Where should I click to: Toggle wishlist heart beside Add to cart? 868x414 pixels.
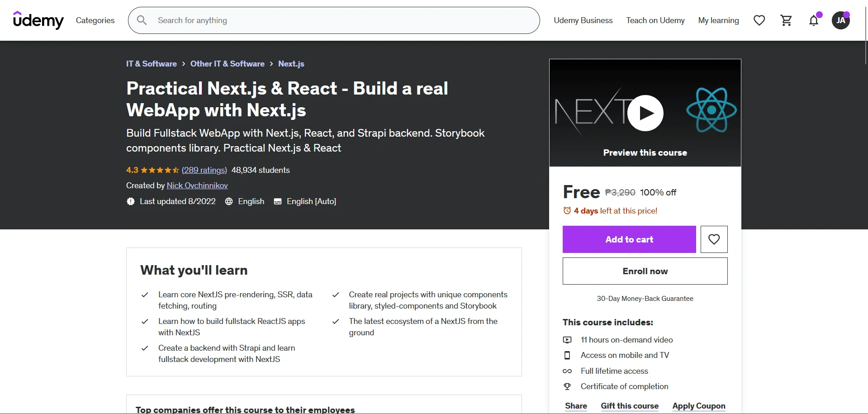tap(714, 239)
